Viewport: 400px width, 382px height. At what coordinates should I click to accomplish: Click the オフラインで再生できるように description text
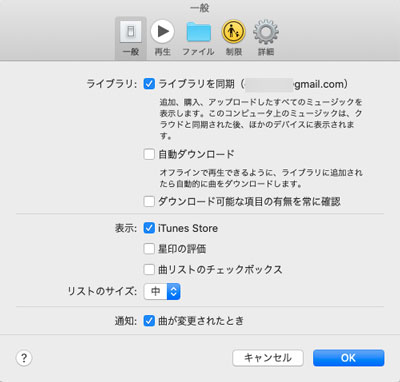click(261, 178)
